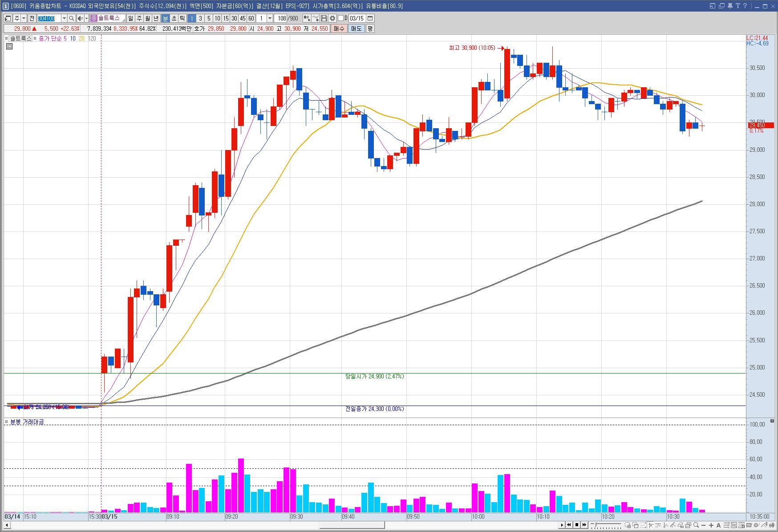Screen dimensions: 778x532
Task: Click the candlestick chart type icon
Action: [x=307, y=18]
